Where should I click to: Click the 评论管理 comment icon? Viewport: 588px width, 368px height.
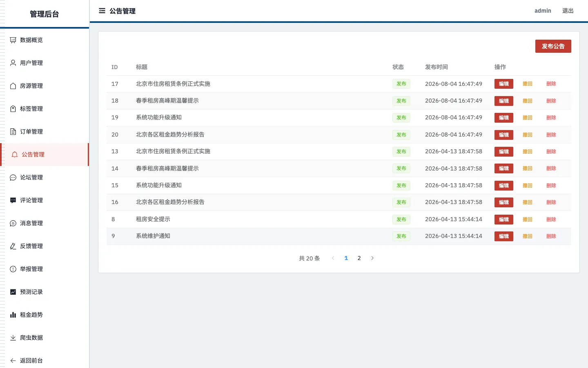tap(13, 200)
